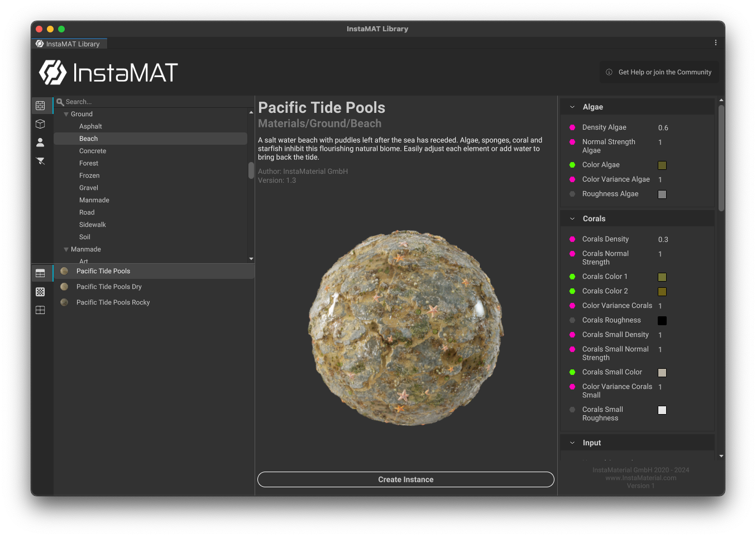Click the green dot beside Corals Small Color
The image size is (756, 537).
(x=572, y=372)
